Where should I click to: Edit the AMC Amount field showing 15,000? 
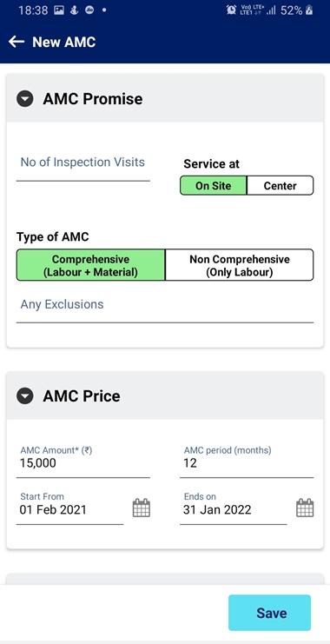pos(82,461)
